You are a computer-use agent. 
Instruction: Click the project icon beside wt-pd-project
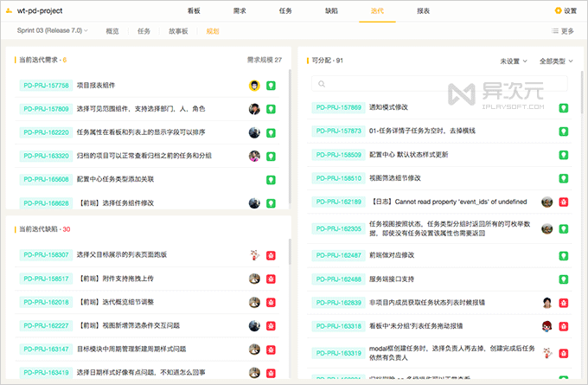tap(9, 11)
